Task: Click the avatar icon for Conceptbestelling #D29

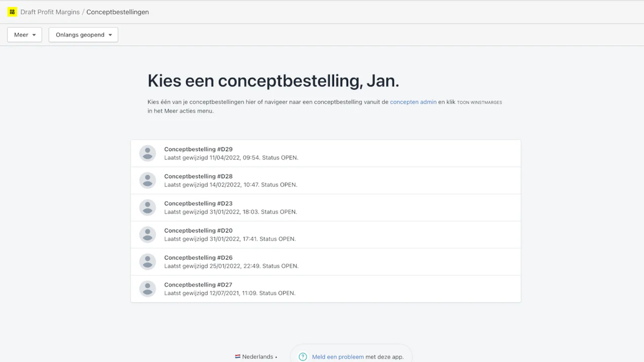Action: pos(147,153)
